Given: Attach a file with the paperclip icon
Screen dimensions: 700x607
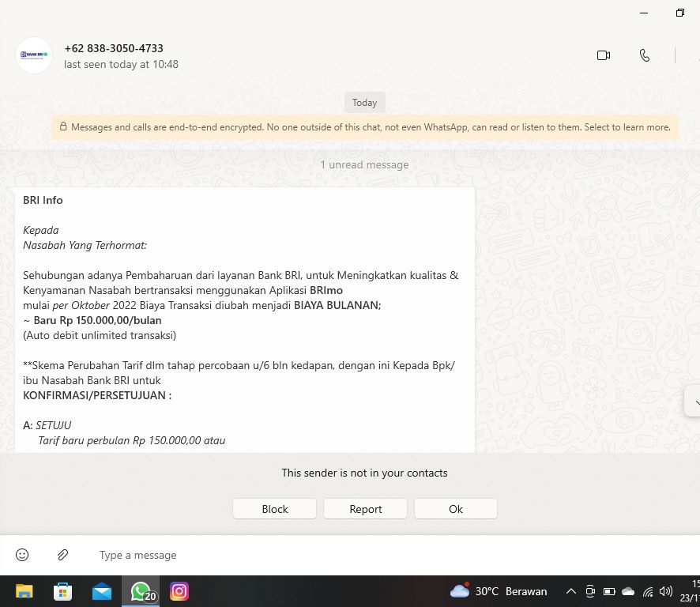Looking at the screenshot, I should 63,555.
